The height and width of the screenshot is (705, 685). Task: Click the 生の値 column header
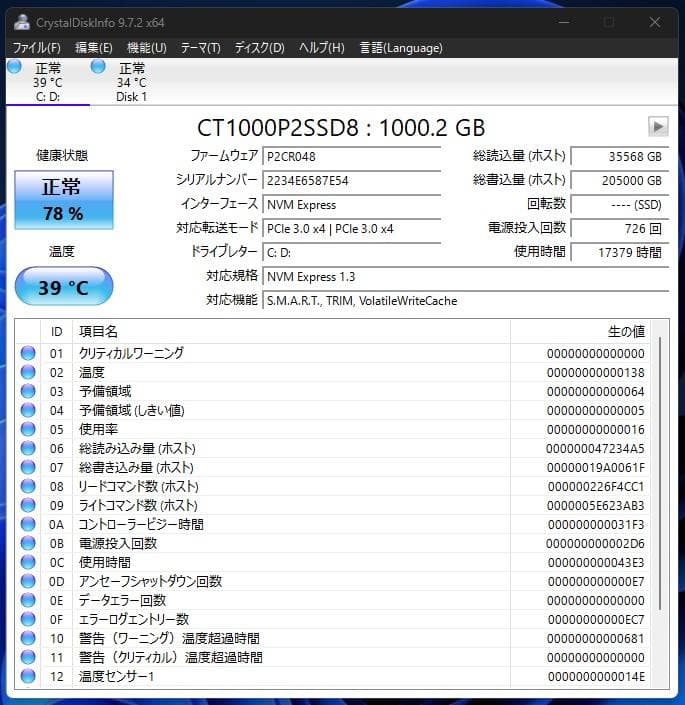[x=581, y=332]
